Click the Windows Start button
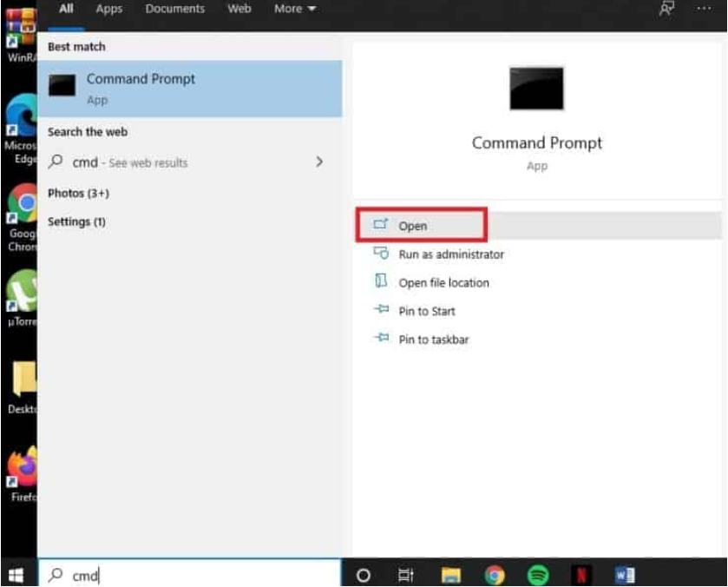The image size is (728, 587). 16,576
